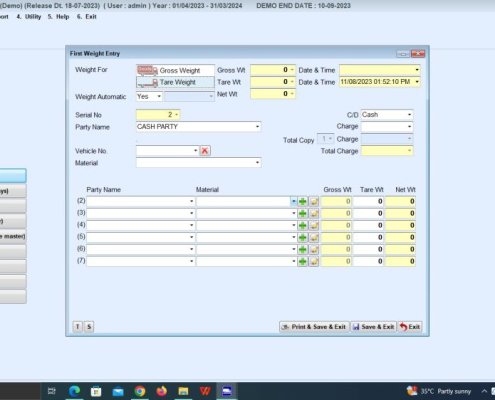Screen dimensions: 495x400
Task: Expand the Party Name CASH PARTY dropdown
Action: click(257, 127)
